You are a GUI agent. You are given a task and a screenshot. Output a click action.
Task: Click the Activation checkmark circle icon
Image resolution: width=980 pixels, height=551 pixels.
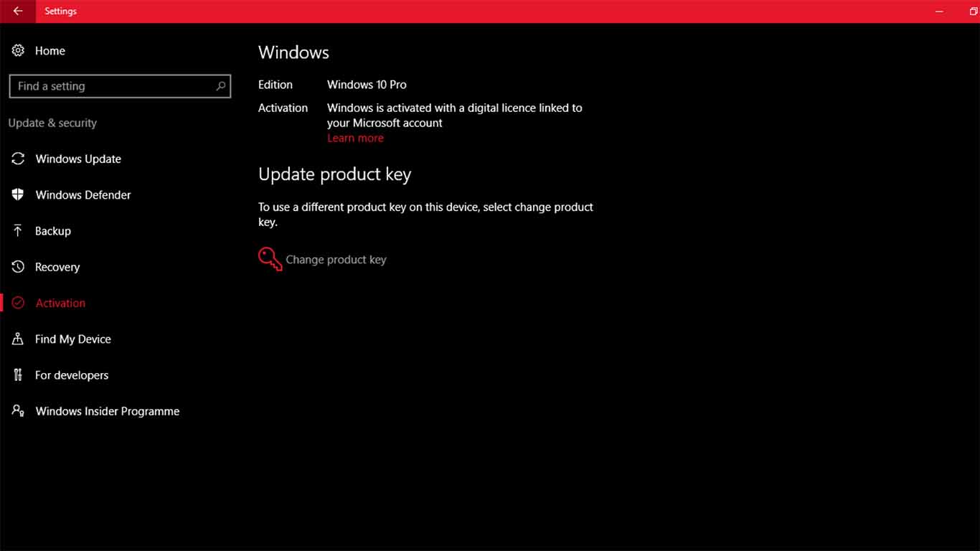coord(18,303)
